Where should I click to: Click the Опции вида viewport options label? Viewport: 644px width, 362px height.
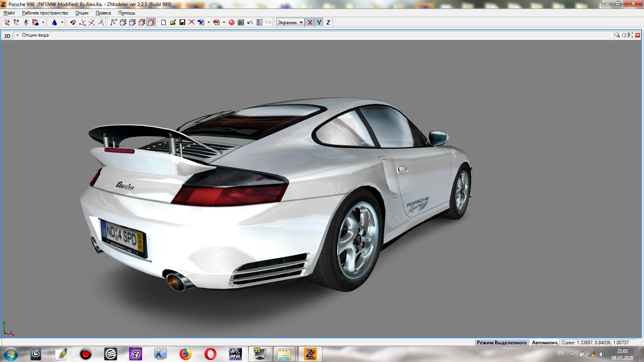tap(35, 35)
